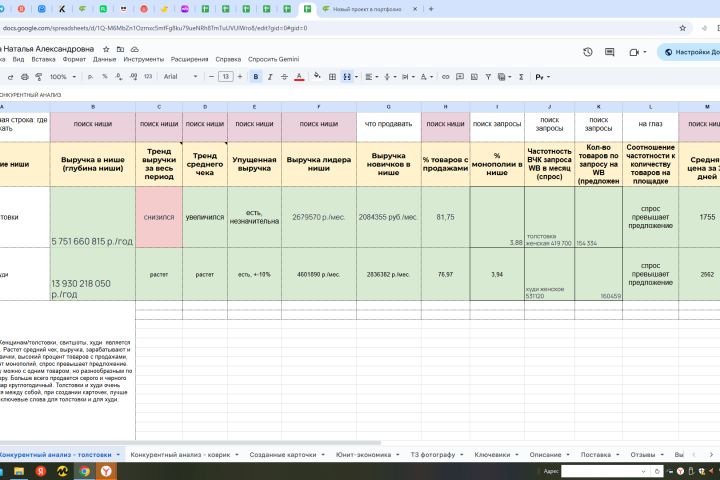
Task: Open the Arial font dropdown
Action: tap(180, 77)
